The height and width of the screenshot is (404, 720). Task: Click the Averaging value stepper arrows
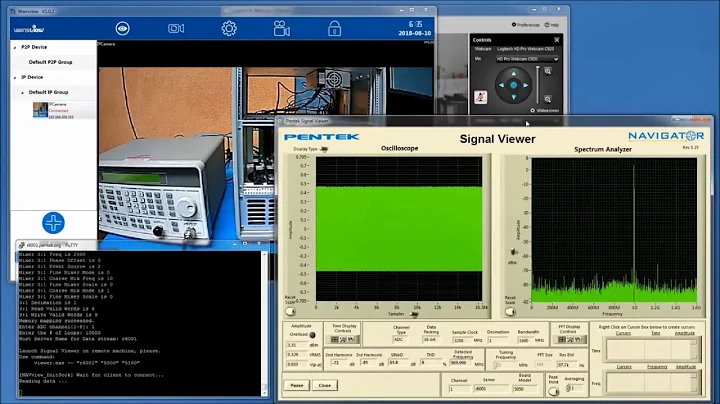click(x=568, y=388)
